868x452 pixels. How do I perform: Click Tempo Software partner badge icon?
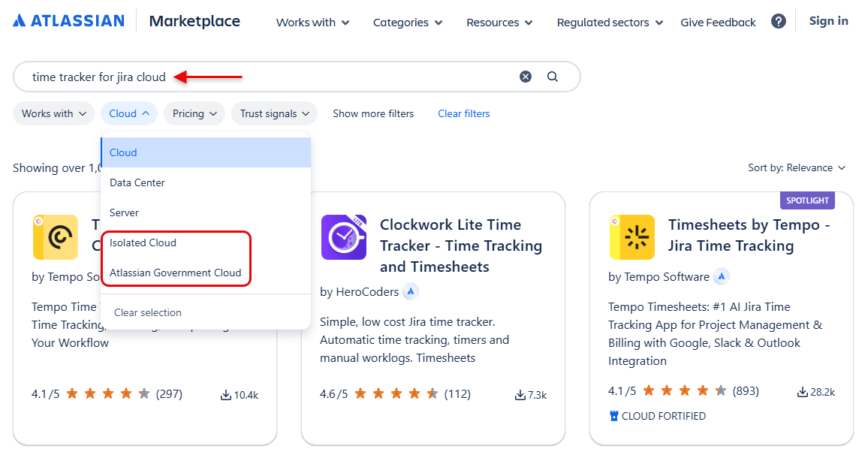tap(721, 276)
